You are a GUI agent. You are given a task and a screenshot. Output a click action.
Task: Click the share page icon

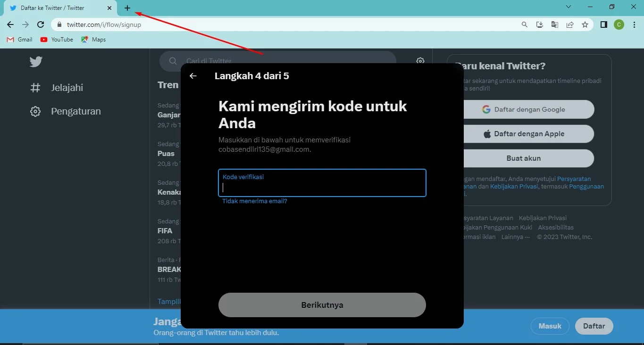570,25
